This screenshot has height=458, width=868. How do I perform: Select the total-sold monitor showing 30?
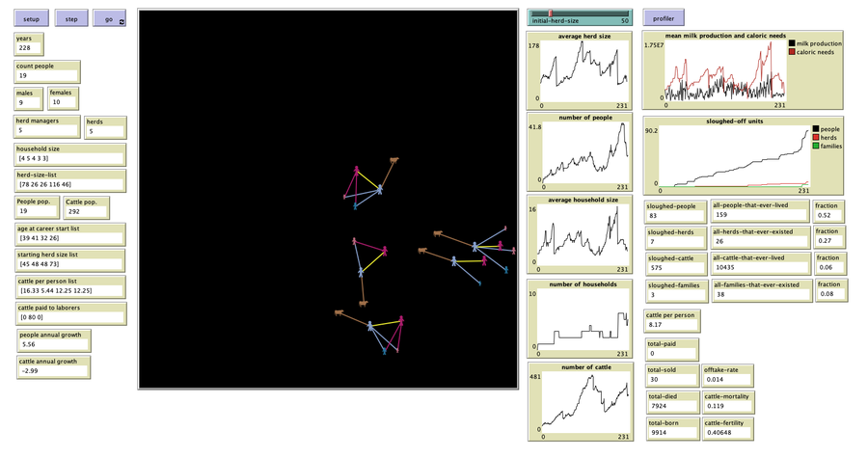click(x=672, y=376)
